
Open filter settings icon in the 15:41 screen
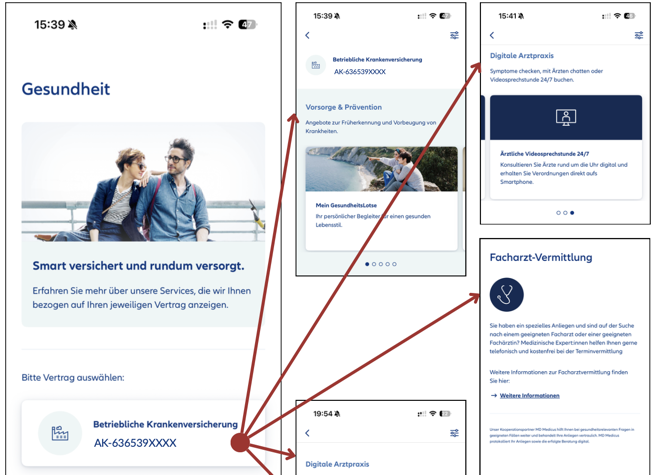click(639, 35)
